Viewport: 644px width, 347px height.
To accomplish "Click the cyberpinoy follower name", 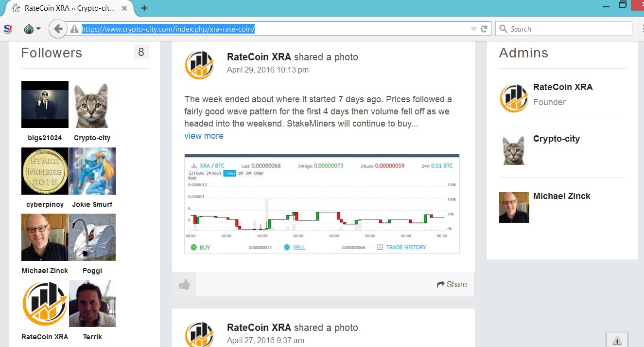I will click(x=45, y=204).
